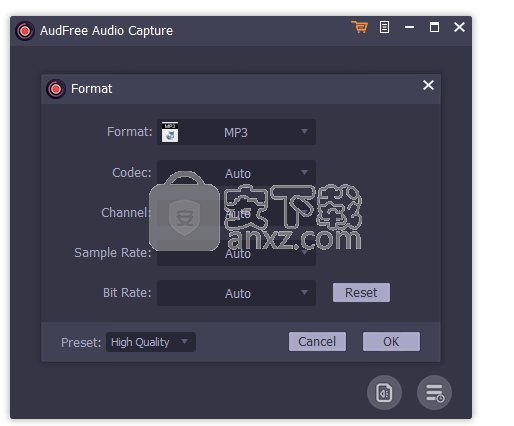Open the purchase shopping cart icon

tap(359, 27)
